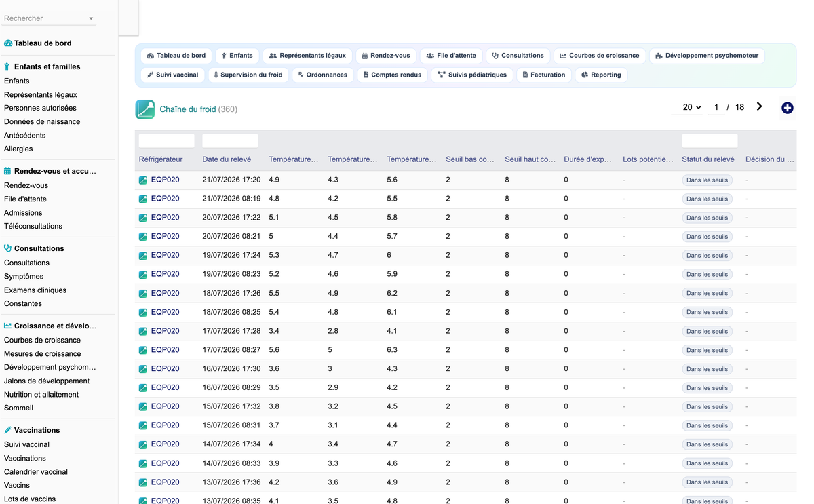Open row icon for 21/07/2026 17:20 reading
The height and width of the screenshot is (504, 814).
(143, 180)
